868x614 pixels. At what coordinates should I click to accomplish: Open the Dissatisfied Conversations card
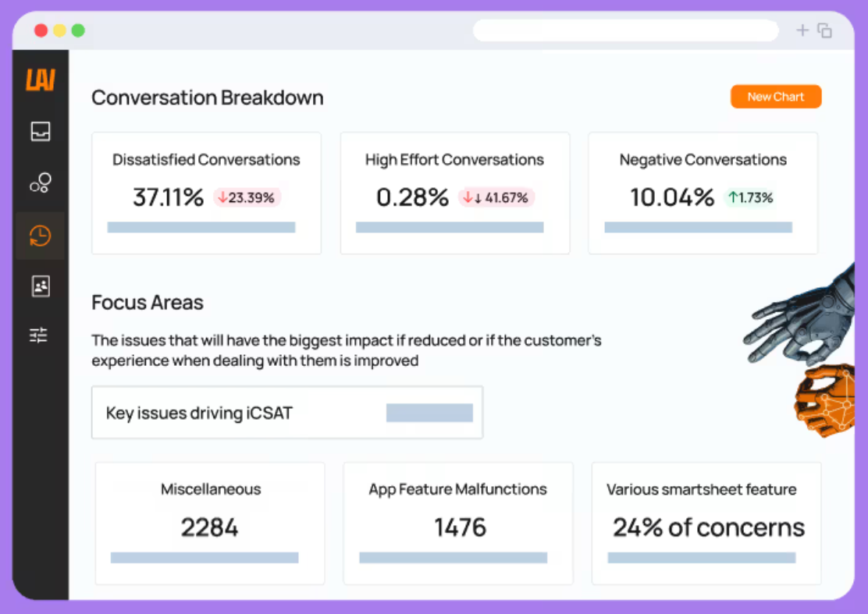coord(207,193)
